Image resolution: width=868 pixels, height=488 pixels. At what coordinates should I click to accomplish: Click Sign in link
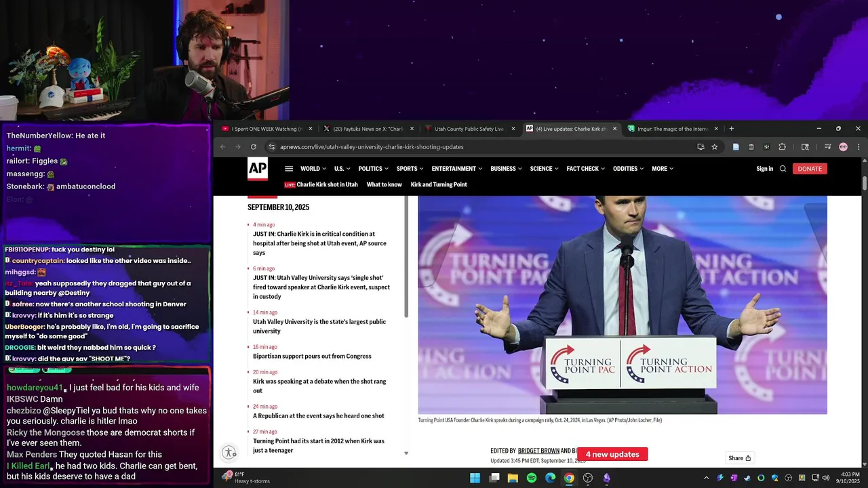[x=764, y=169]
